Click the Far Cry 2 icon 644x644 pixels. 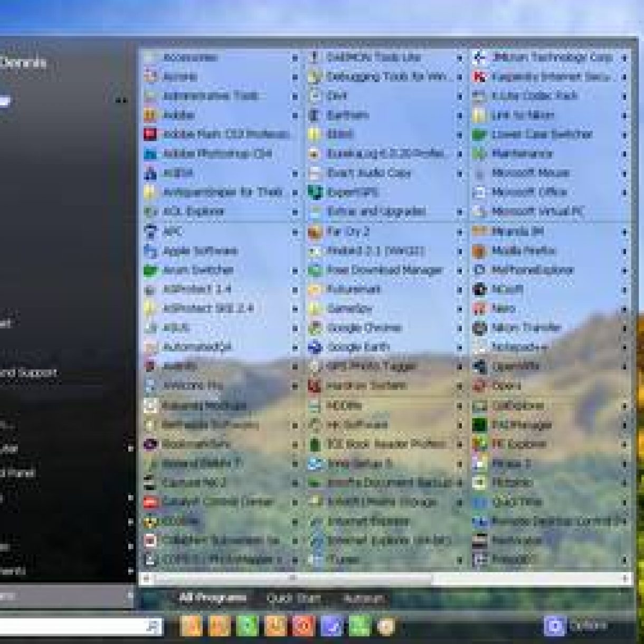pos(315,232)
